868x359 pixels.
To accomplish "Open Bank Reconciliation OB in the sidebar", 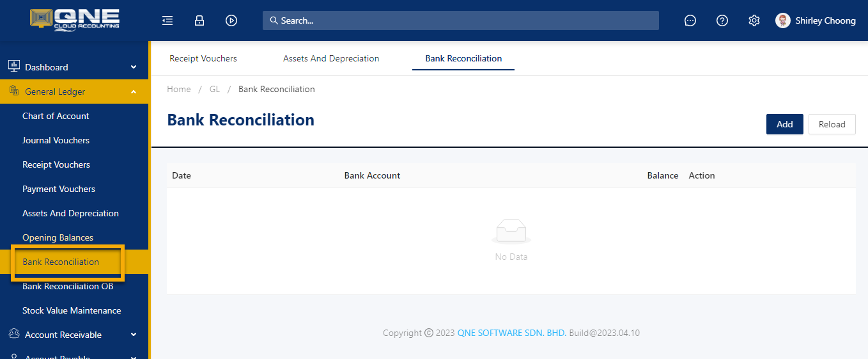I will coord(68,286).
